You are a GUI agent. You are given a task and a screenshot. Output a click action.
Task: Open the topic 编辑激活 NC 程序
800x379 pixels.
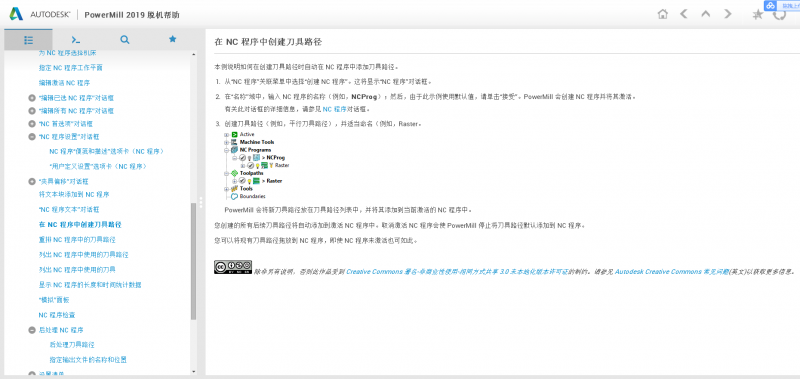(x=64, y=82)
